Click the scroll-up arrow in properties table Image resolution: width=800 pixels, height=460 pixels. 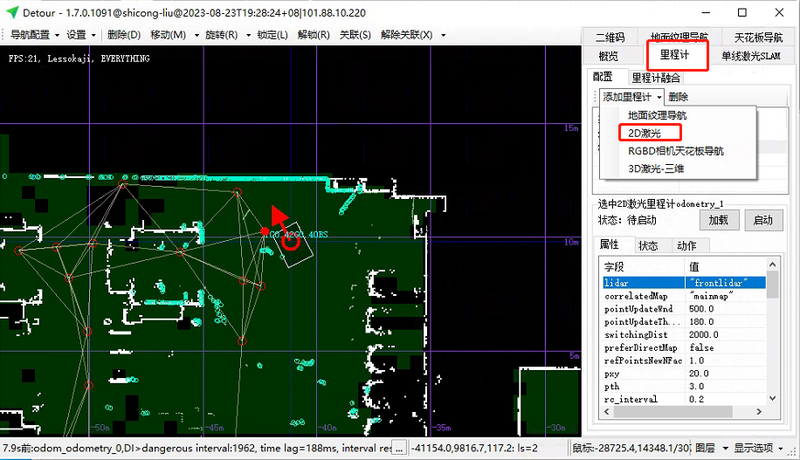coord(772,268)
